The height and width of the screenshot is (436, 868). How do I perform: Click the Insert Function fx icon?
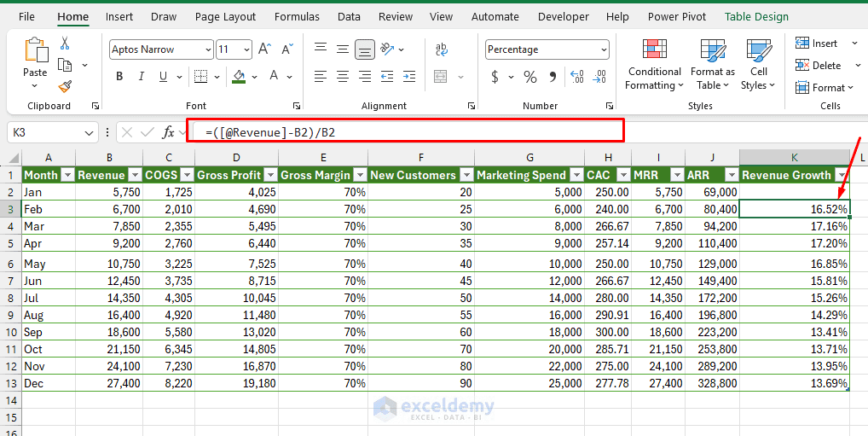tap(168, 132)
